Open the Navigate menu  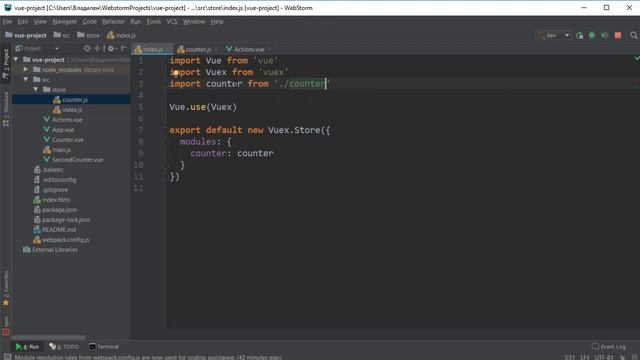(x=64, y=22)
